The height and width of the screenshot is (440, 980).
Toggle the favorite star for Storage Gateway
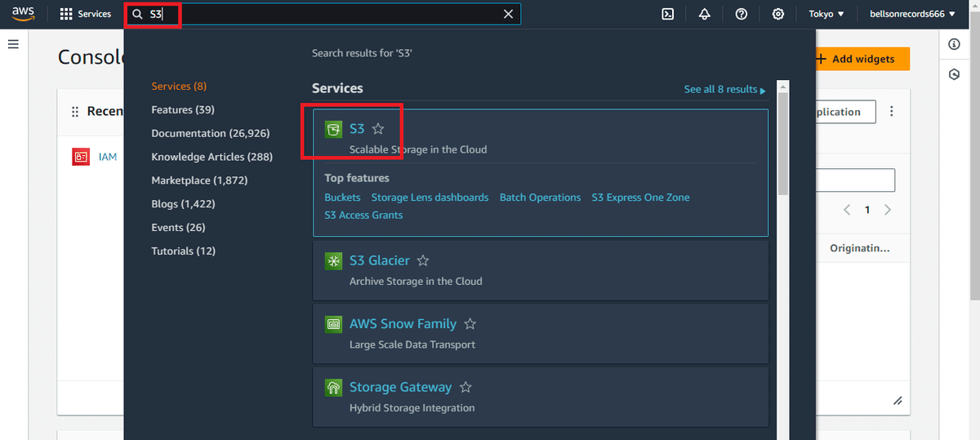tap(465, 388)
